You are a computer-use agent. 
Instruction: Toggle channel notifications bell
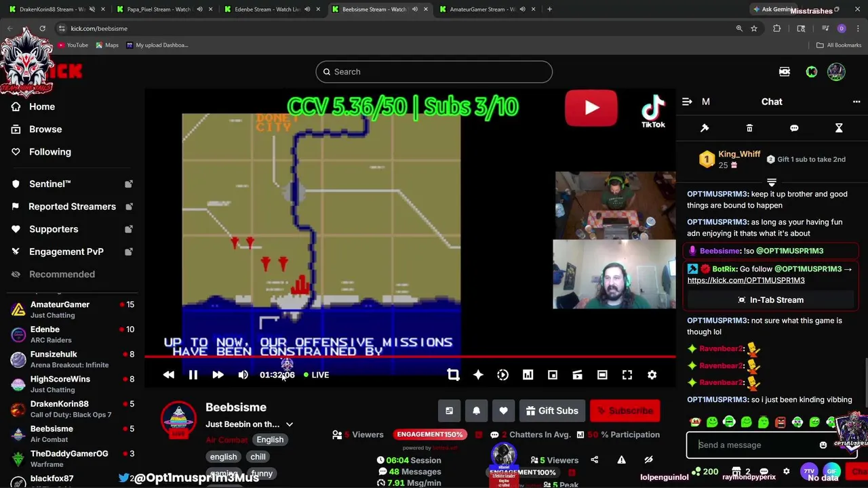[x=476, y=411]
